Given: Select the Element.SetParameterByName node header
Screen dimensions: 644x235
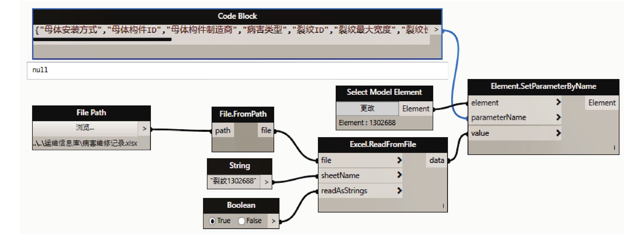Looking at the screenshot, I should point(543,86).
